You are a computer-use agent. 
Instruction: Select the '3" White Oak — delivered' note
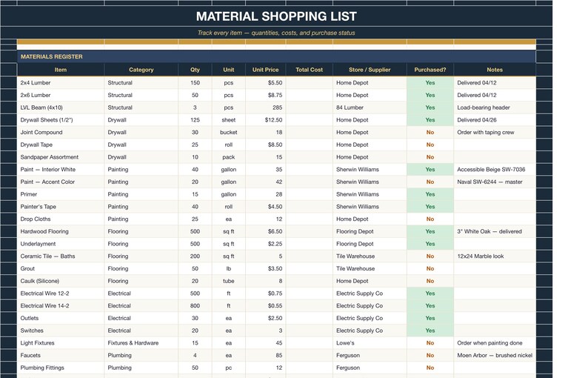click(495, 231)
